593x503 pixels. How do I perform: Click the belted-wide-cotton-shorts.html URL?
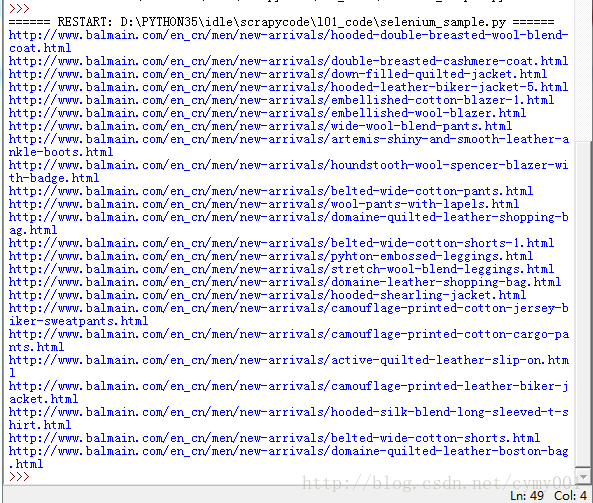tap(274, 438)
